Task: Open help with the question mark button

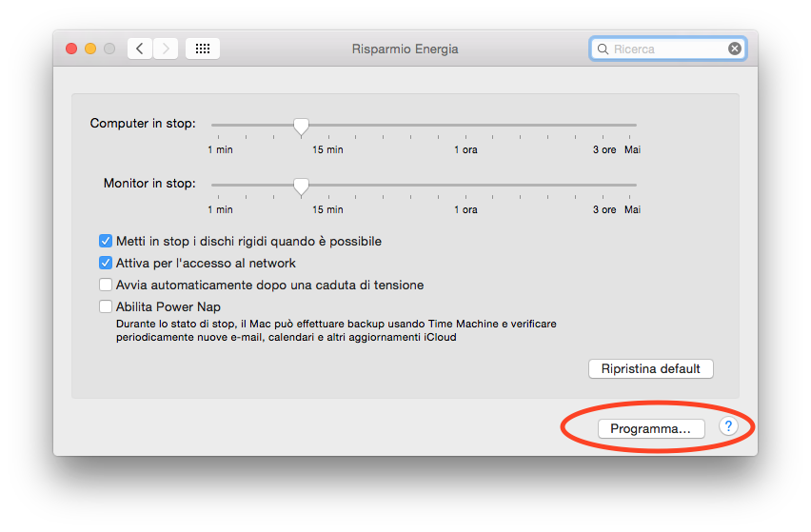Action: (x=728, y=426)
